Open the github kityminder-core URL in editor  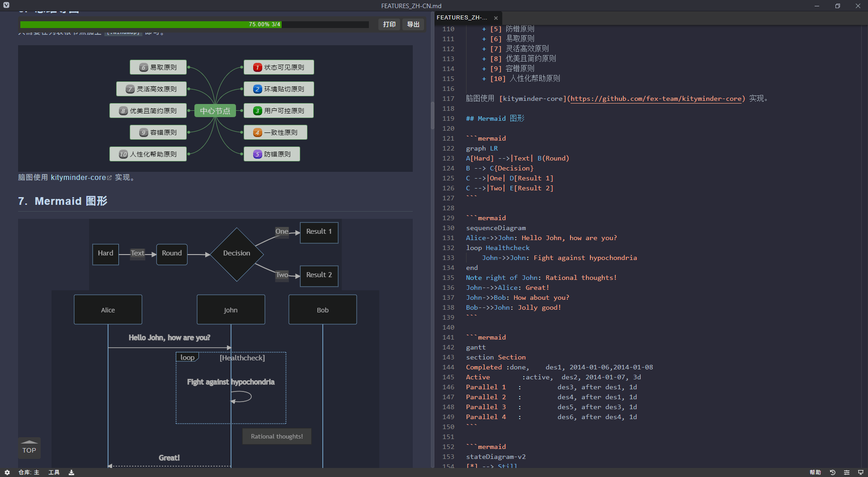(x=656, y=99)
